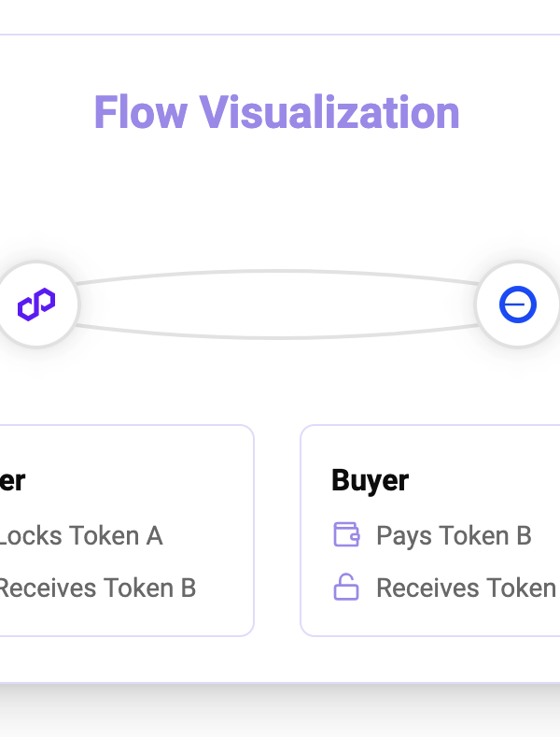Screen dimensions: 560x737
Task: Click the purple Polygon chain logo
Action: coord(36,305)
